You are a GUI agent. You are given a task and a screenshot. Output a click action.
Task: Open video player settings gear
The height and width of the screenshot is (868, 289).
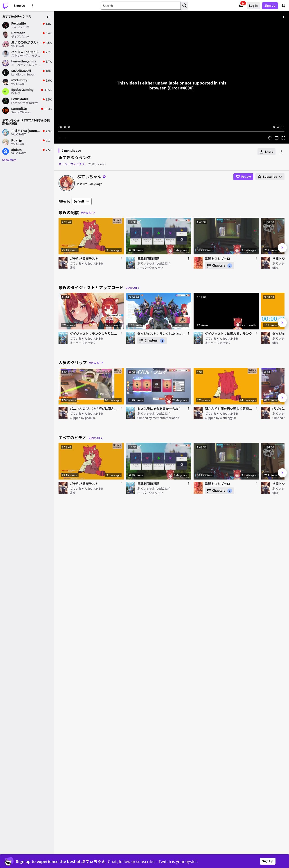pos(270,138)
